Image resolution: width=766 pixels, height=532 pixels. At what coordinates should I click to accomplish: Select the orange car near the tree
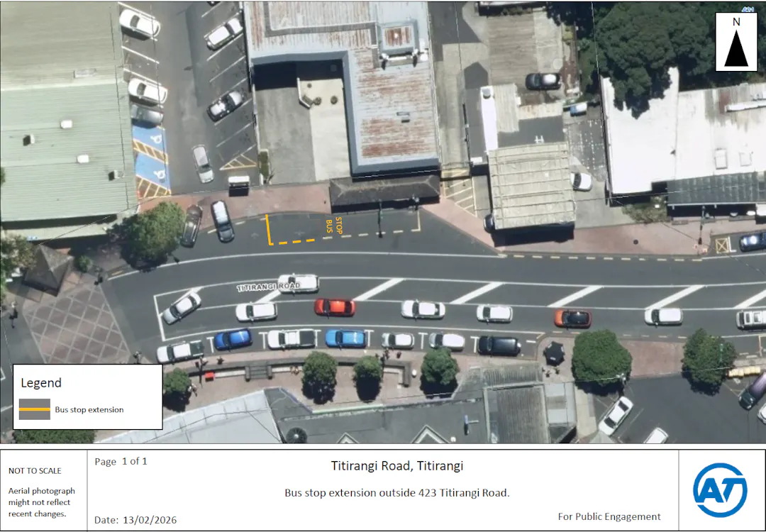(x=572, y=318)
